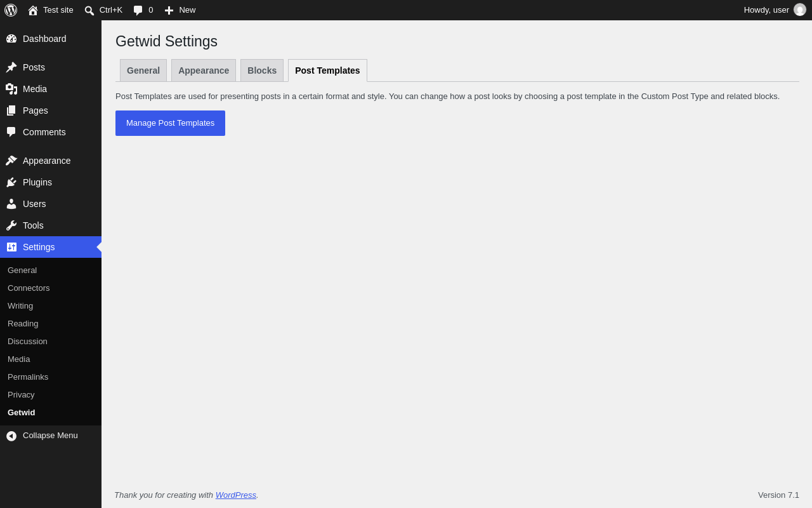Switch to the Appearance tab
The height and width of the screenshot is (508, 812).
pyautogui.click(x=204, y=70)
